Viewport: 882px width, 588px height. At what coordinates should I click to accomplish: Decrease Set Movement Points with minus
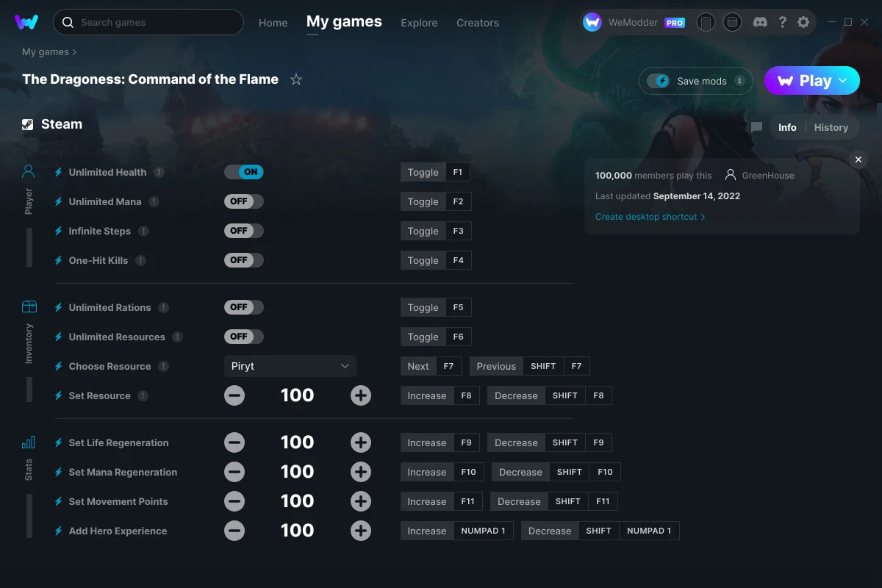234,501
